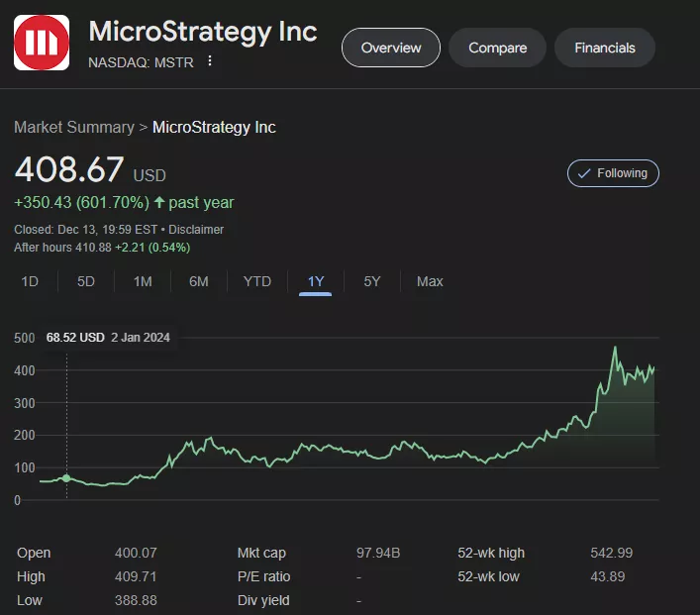The image size is (700, 615).
Task: Switch chart to the 1M range
Action: (143, 281)
